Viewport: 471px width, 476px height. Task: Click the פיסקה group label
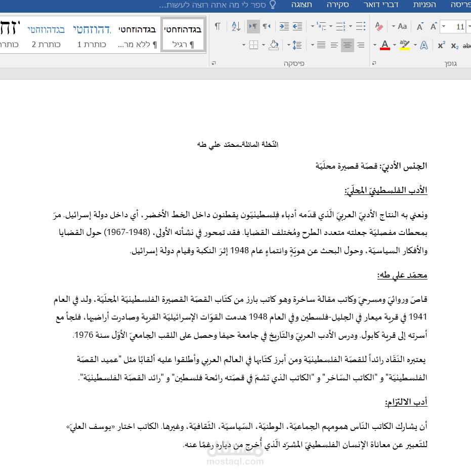click(294, 63)
